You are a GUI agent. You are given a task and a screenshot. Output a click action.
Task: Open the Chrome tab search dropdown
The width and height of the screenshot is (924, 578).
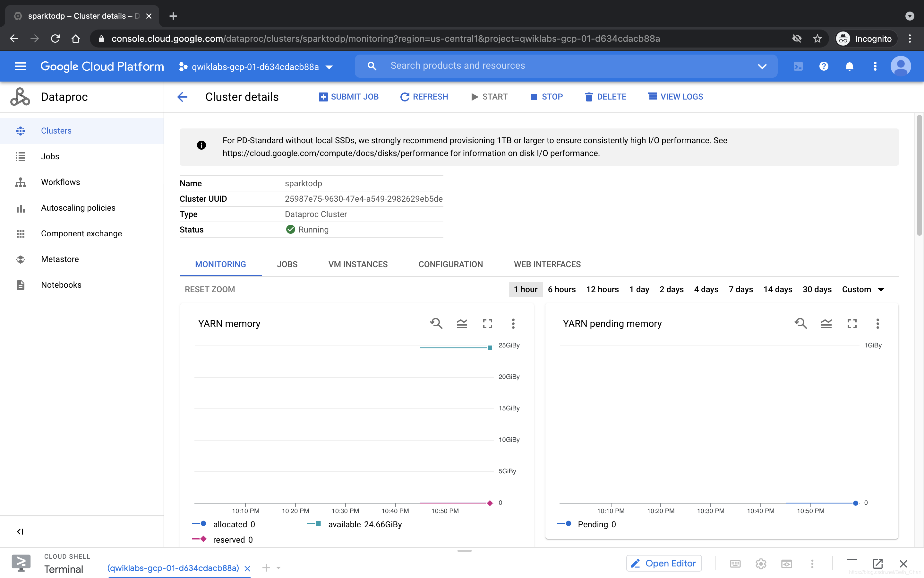tap(910, 16)
